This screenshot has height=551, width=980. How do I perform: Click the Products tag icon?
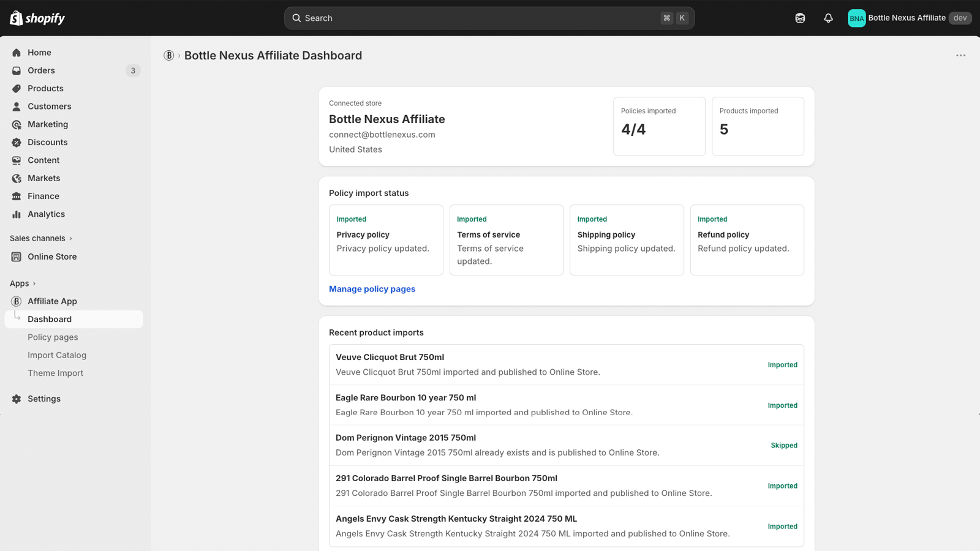click(x=17, y=88)
